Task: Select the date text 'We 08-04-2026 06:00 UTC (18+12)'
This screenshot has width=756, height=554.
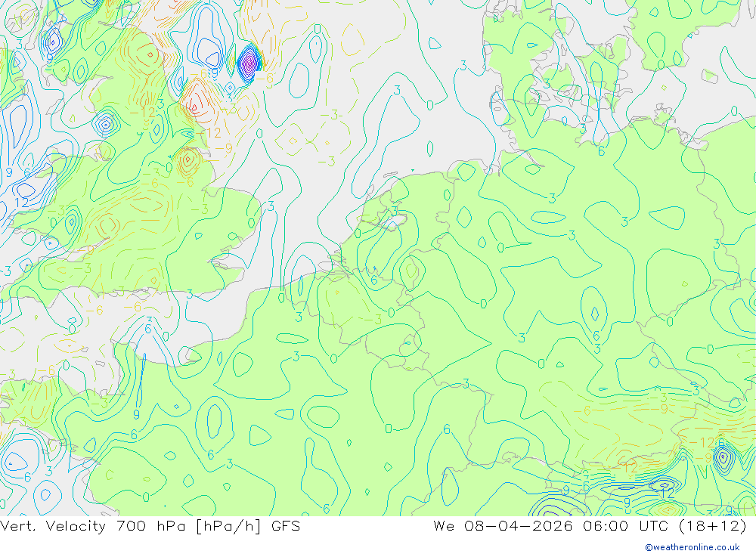Action: pyautogui.click(x=590, y=526)
